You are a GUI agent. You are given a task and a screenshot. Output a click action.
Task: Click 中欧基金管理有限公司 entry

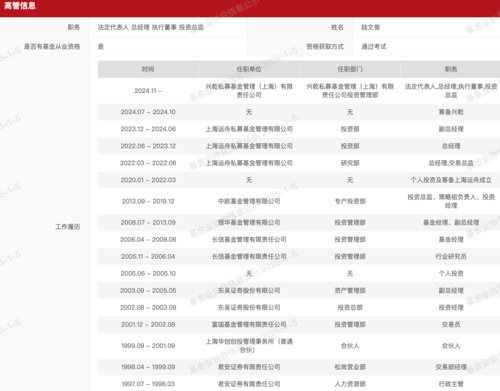tap(249, 201)
